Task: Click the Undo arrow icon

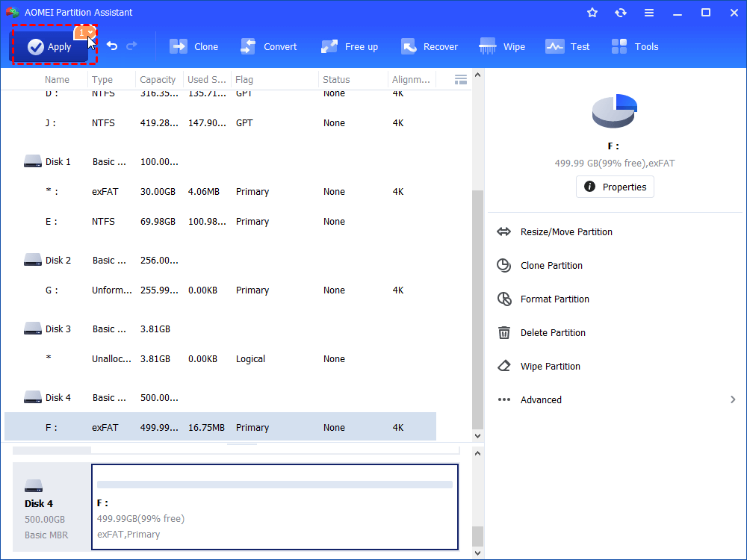Action: point(112,46)
